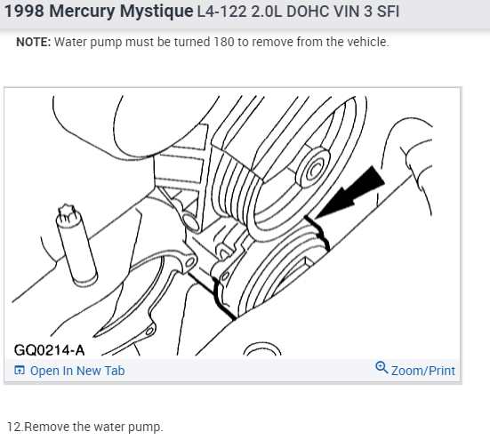Click the bold NOTE label
490x448 pixels.
[34, 42]
